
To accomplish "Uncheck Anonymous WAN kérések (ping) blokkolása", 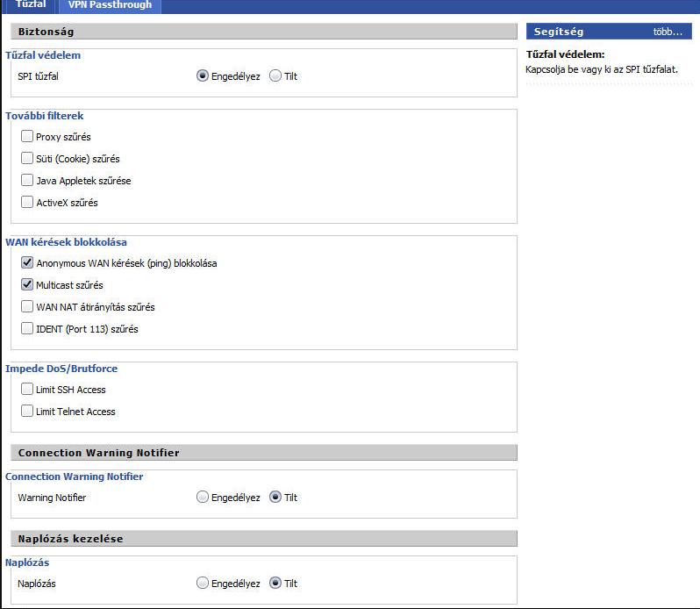I will click(27, 262).
